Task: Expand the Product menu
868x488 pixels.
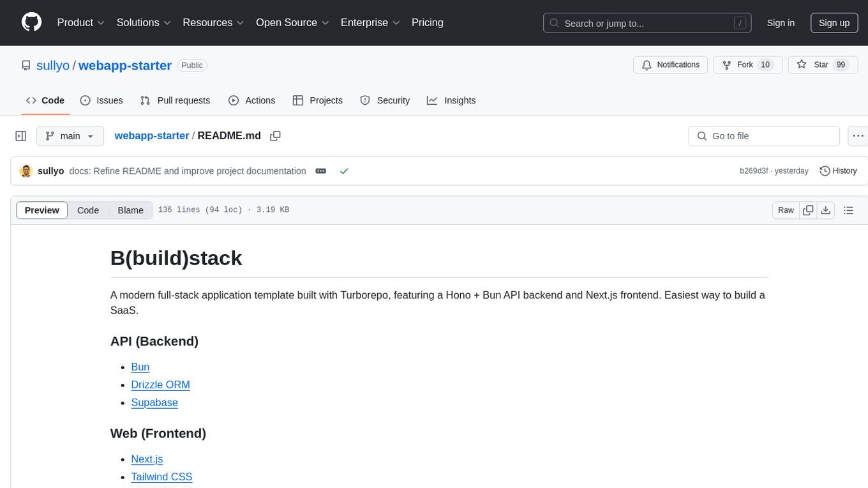Action: [x=81, y=22]
